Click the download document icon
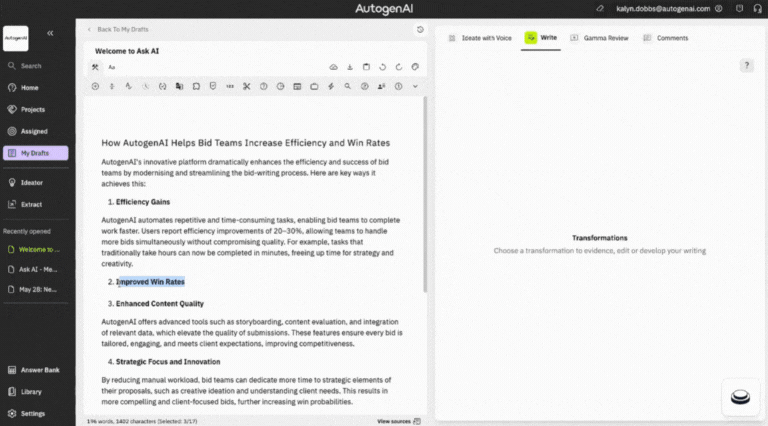Image resolution: width=768 pixels, height=426 pixels. coord(350,67)
